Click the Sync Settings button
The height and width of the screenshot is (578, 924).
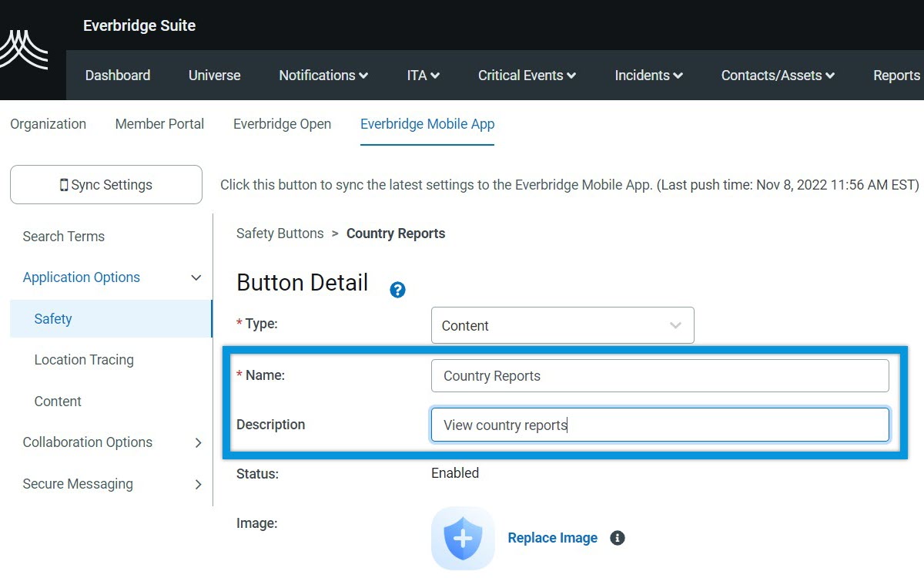coord(105,184)
